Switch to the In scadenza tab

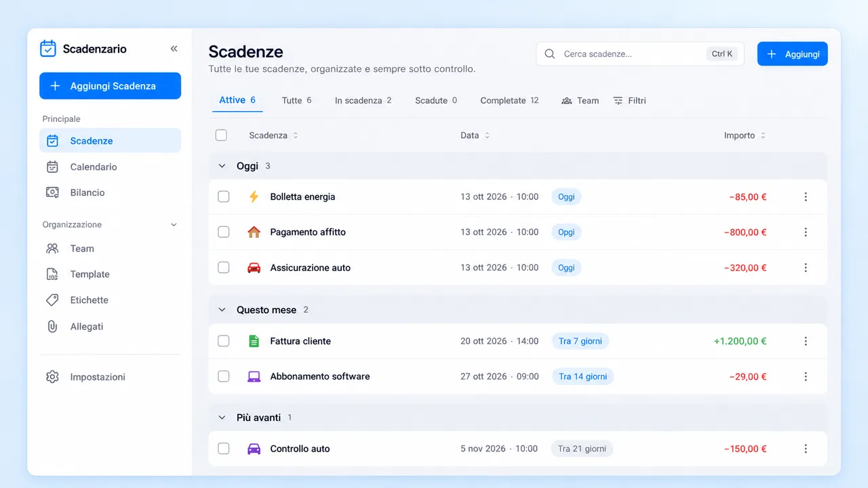tap(363, 100)
